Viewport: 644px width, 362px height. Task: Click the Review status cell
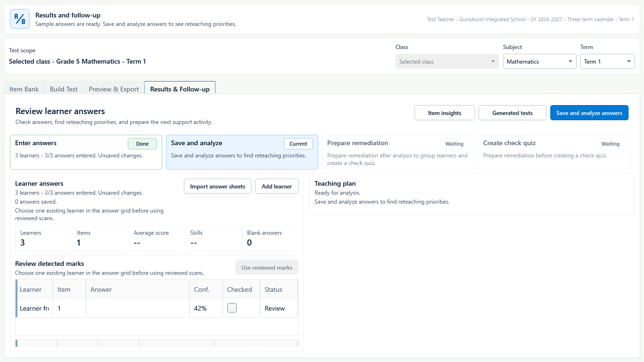click(x=279, y=308)
